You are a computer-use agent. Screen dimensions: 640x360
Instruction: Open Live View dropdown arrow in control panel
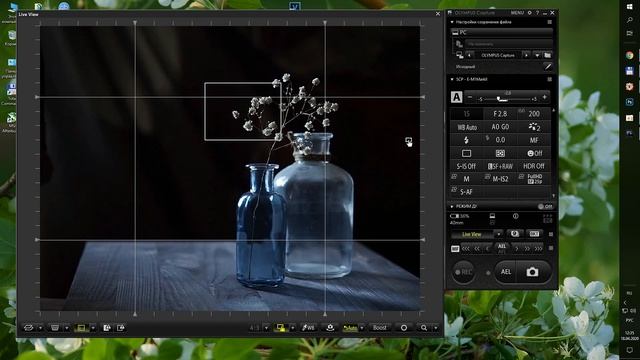499,234
